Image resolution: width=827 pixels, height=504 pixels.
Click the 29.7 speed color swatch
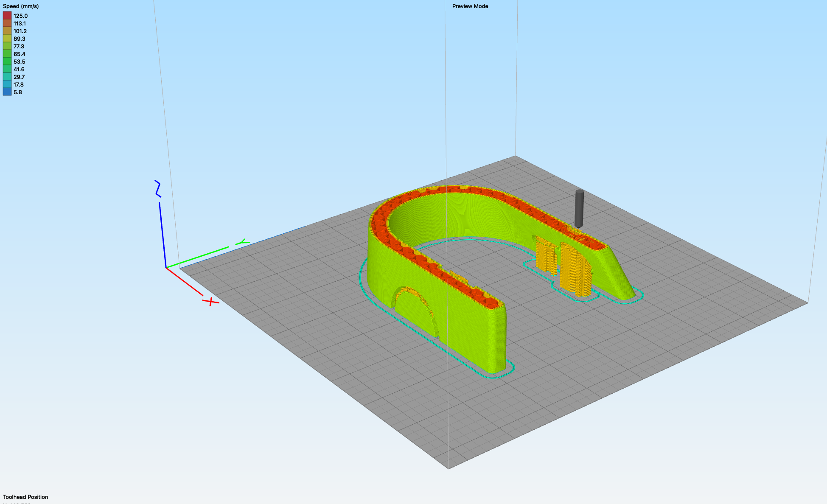[x=7, y=77]
